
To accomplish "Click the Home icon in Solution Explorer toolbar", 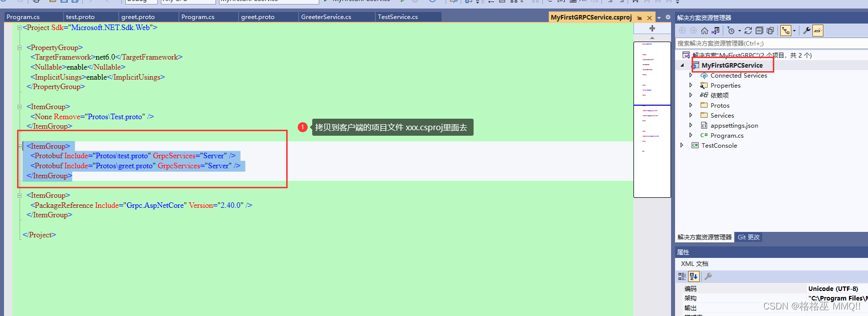I will [705, 31].
